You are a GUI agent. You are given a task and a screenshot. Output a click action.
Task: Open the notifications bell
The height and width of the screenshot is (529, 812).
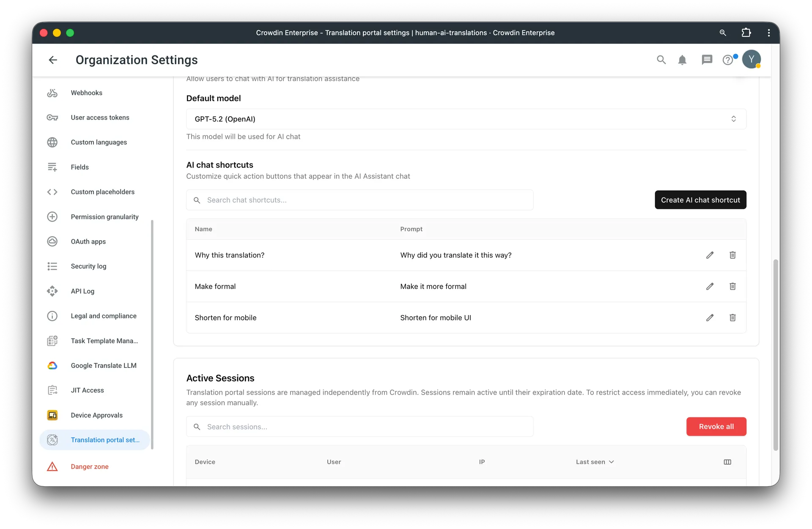[682, 60]
